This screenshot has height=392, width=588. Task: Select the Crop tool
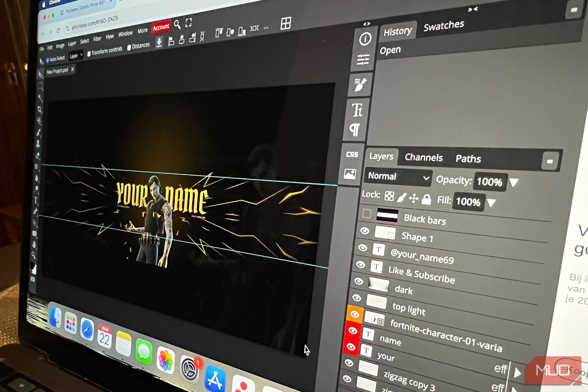(x=40, y=109)
